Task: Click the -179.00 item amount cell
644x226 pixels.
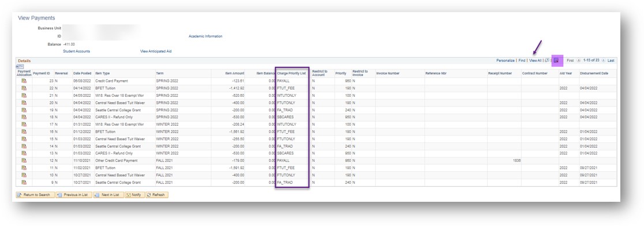Action: point(238,160)
